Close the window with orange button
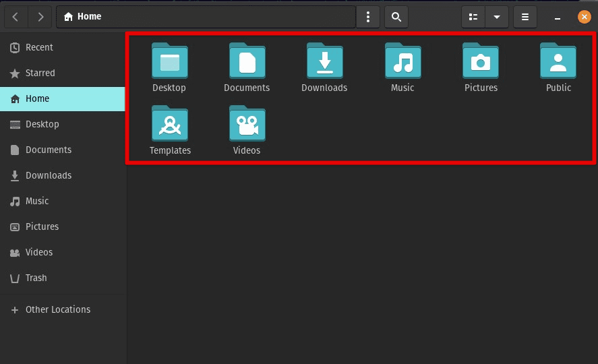Screen dimensions: 598x364 coord(584,17)
